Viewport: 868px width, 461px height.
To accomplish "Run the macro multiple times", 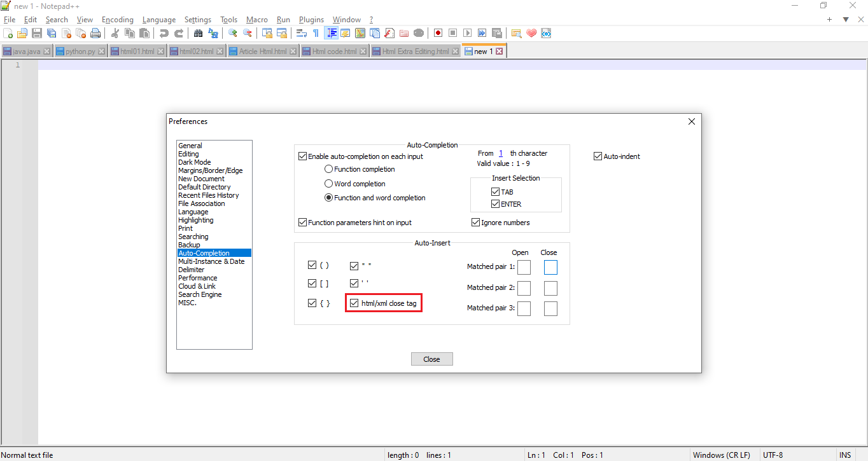I will coord(482,33).
